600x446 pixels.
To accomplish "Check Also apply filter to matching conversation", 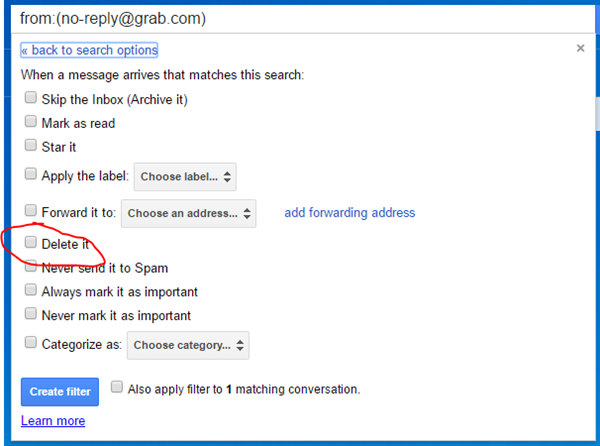I will coord(118,387).
